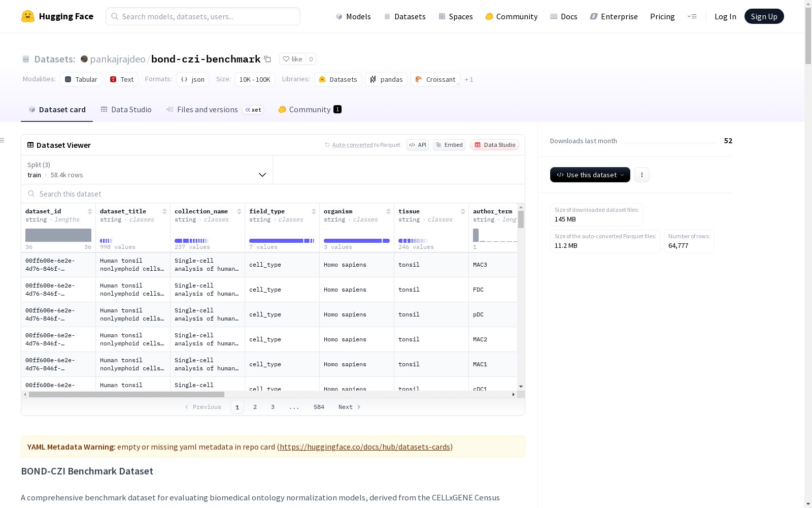Click the Log In link
This screenshot has height=508, width=812.
click(x=725, y=16)
